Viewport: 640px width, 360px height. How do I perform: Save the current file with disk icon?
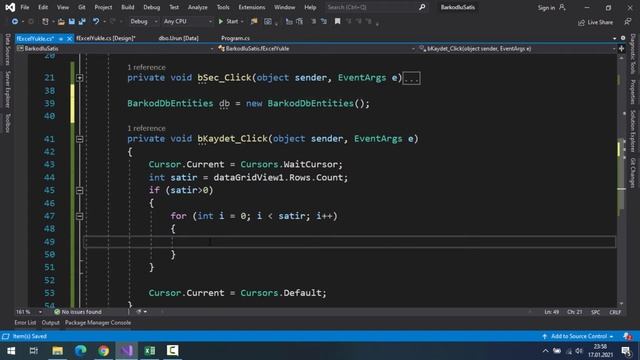pos(71,21)
